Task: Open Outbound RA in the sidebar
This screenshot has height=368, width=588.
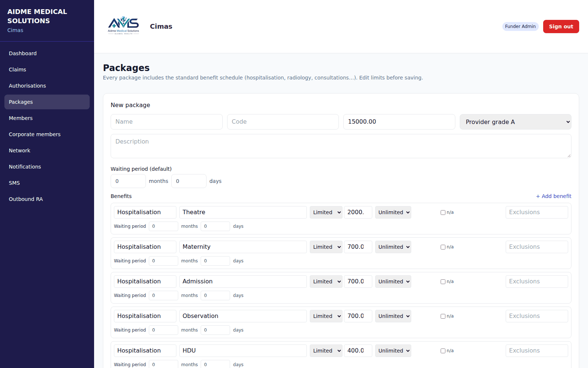Action: coord(47,199)
